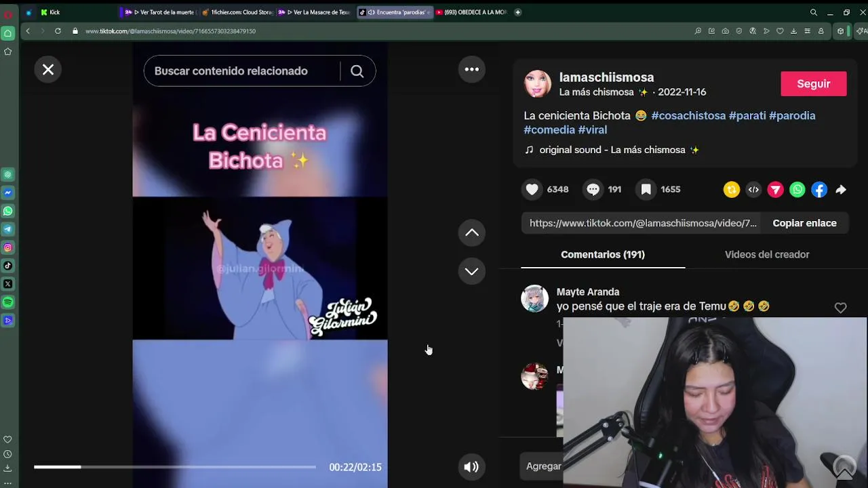Seek in the video progress bar
This screenshot has height=488, width=868.
(175, 467)
